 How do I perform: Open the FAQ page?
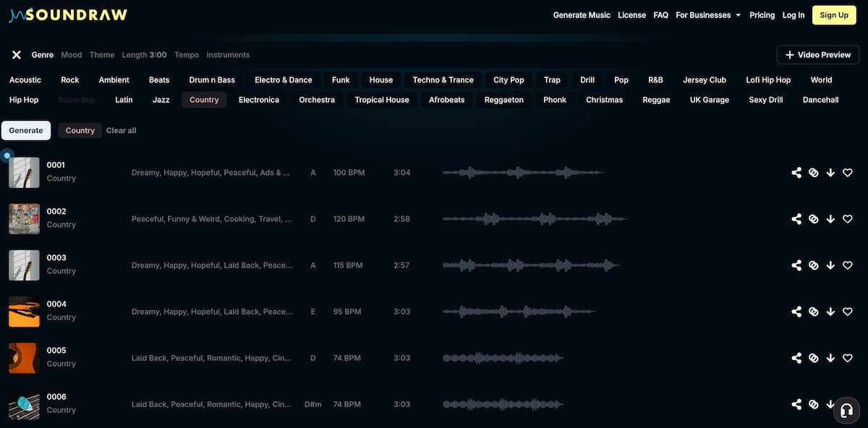pos(661,15)
